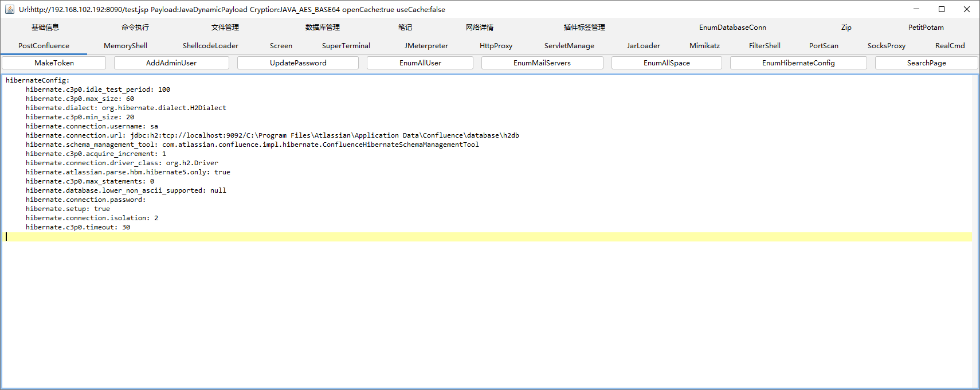Run EnumMailServers

[542, 63]
